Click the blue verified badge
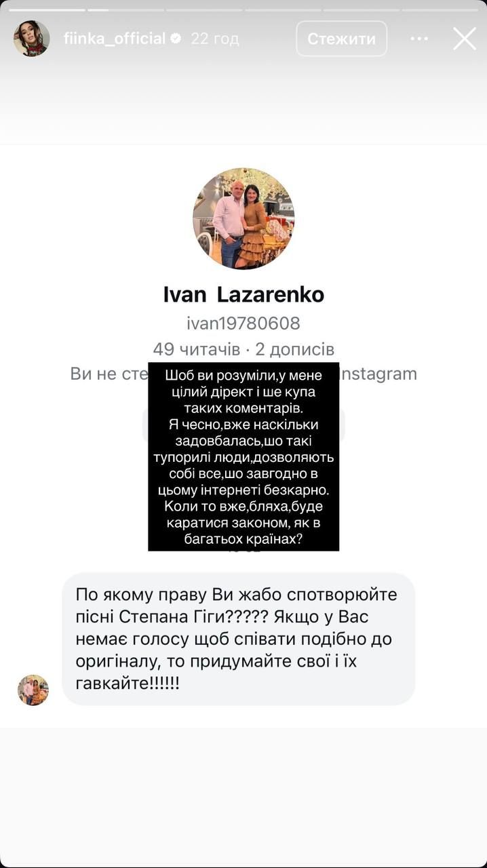 176,39
